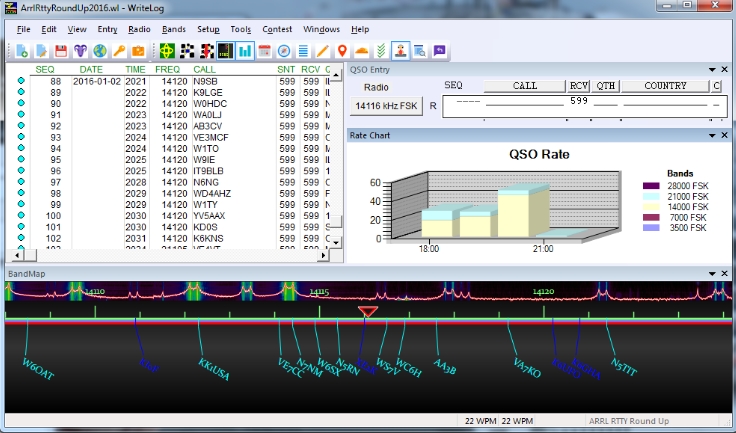This screenshot has height=433, width=736.
Task: Click the orange hat-shaped icon
Action: [x=361, y=51]
